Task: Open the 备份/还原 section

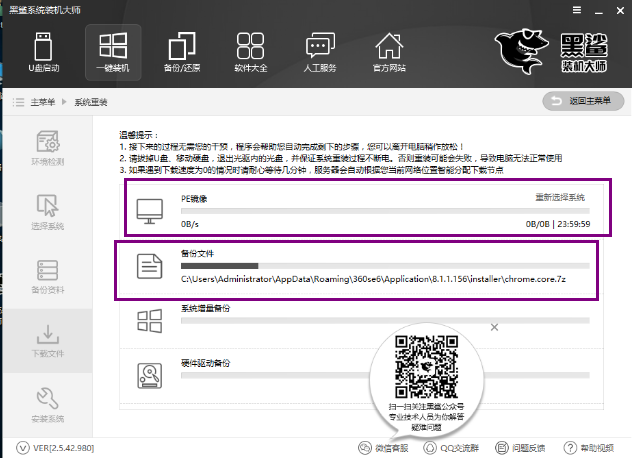Action: [181, 53]
